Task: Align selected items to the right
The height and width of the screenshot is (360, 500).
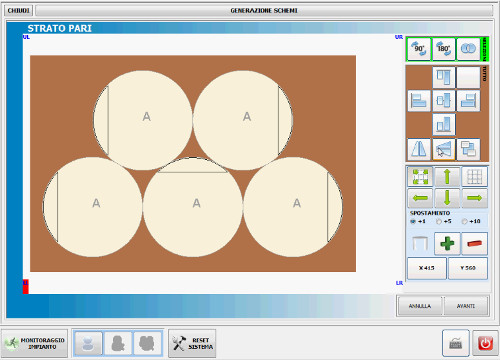Action: tap(468, 101)
